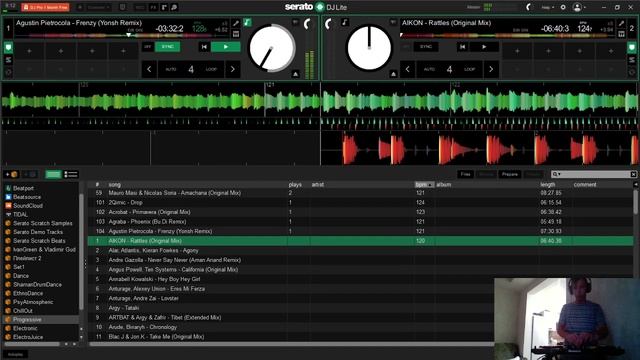Click the DJ Pro free trial banner
This screenshot has width=640, height=360.
click(x=45, y=7)
